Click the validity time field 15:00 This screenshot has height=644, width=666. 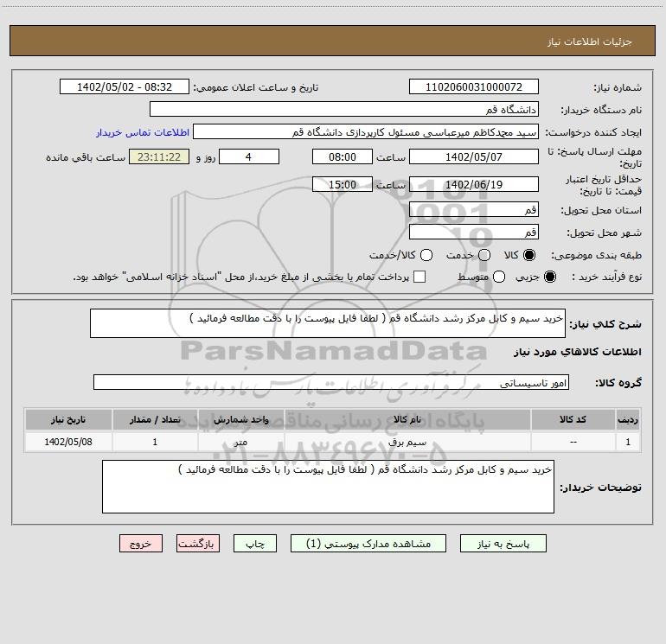click(343, 184)
